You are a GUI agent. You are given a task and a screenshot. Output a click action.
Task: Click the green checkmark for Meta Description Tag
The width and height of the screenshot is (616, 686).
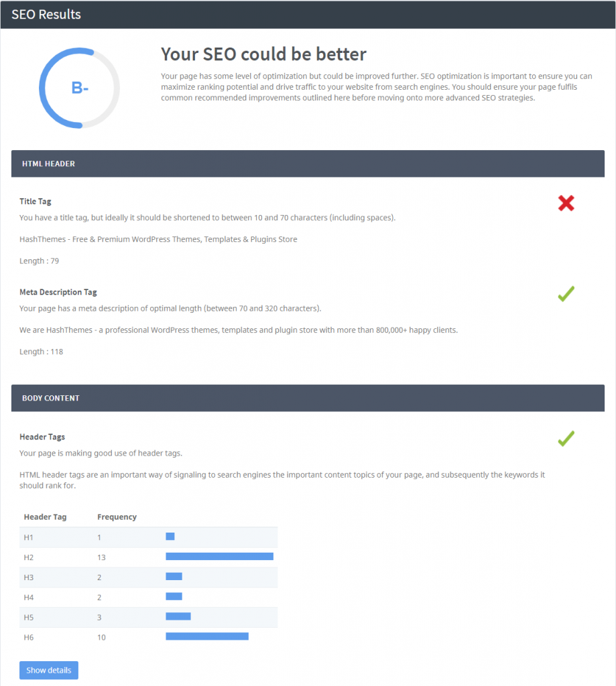[x=566, y=293]
